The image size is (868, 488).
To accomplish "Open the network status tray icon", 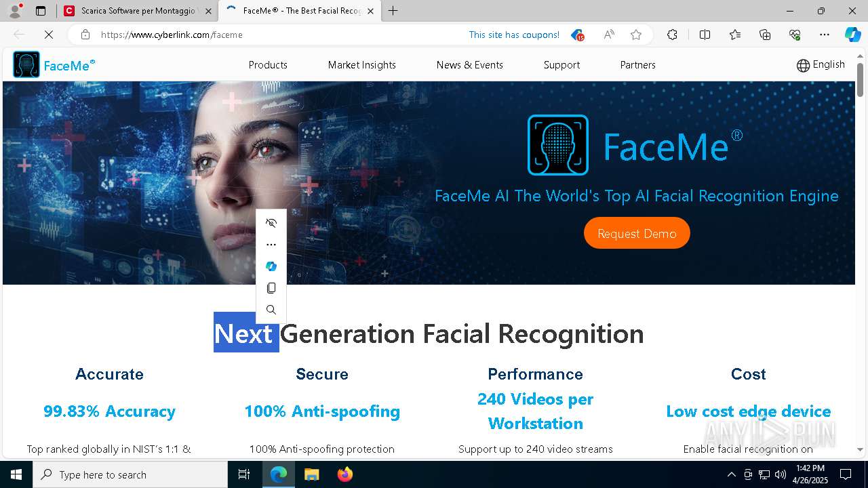I will point(764,474).
